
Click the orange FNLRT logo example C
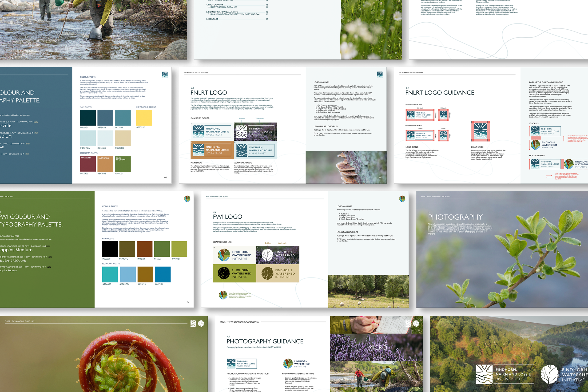[212, 150]
